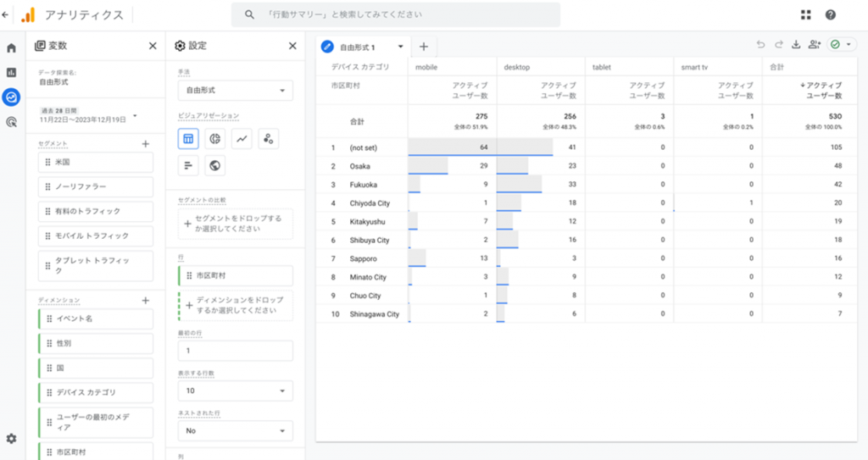868x460 pixels.
Task: Open the 手法 dropdown showing 自由形式
Action: click(x=236, y=91)
